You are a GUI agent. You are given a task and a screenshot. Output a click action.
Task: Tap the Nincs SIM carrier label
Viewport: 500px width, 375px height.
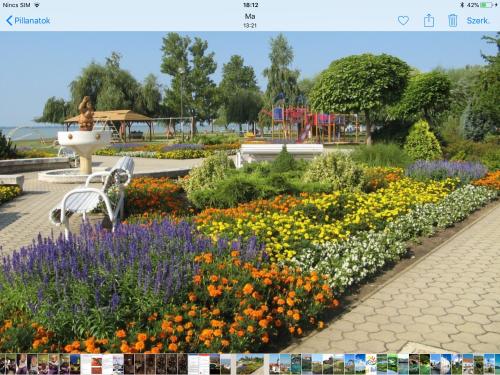pyautogui.click(x=16, y=5)
